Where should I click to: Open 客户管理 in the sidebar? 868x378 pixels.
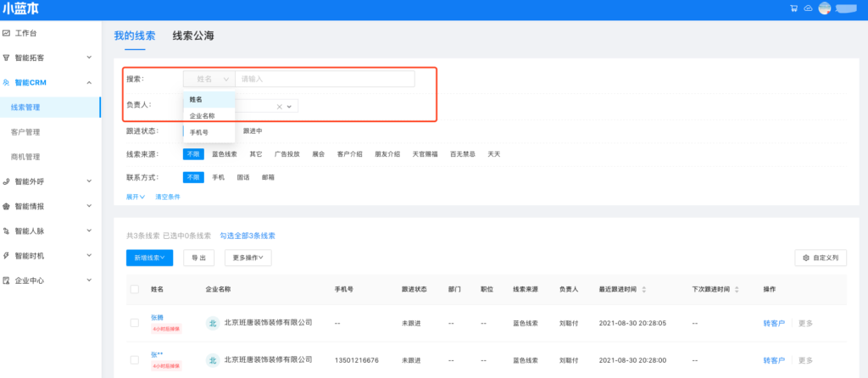pos(25,132)
